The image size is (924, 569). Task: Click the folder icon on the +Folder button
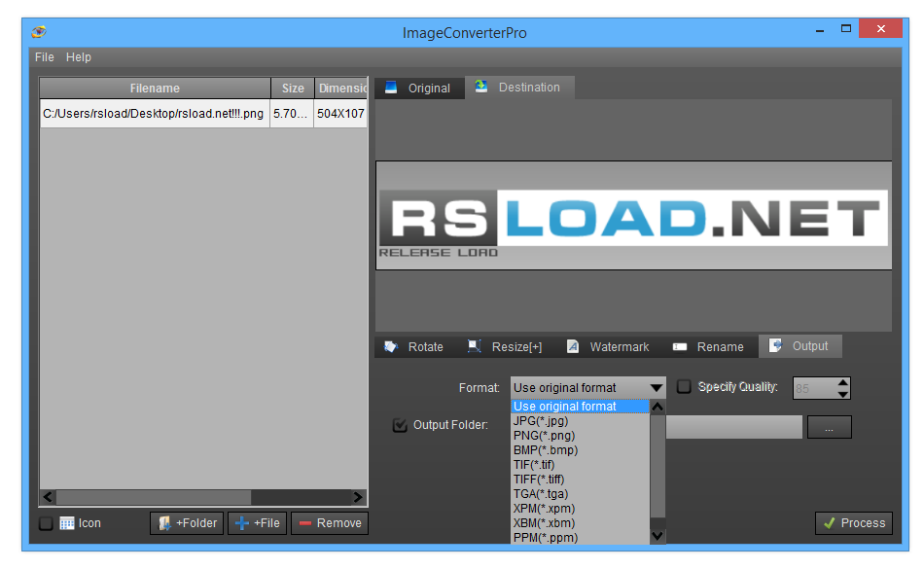(165, 523)
